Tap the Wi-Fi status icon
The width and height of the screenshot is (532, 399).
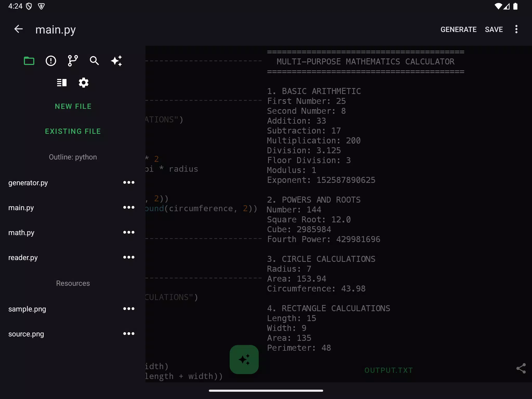tap(498, 6)
